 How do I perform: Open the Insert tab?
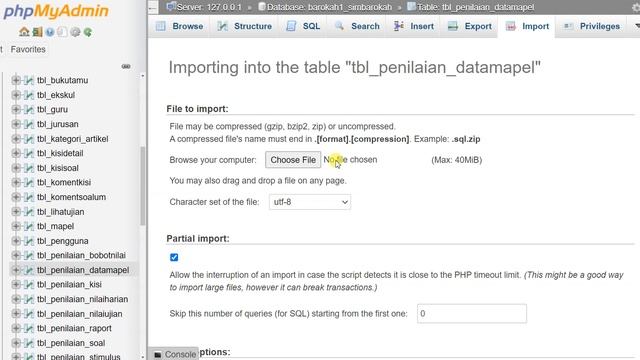pyautogui.click(x=413, y=26)
